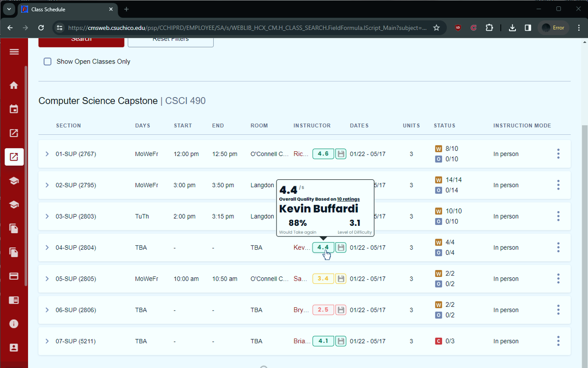
Task: Expand section 01-SUP (2767) row
Action: [47, 154]
